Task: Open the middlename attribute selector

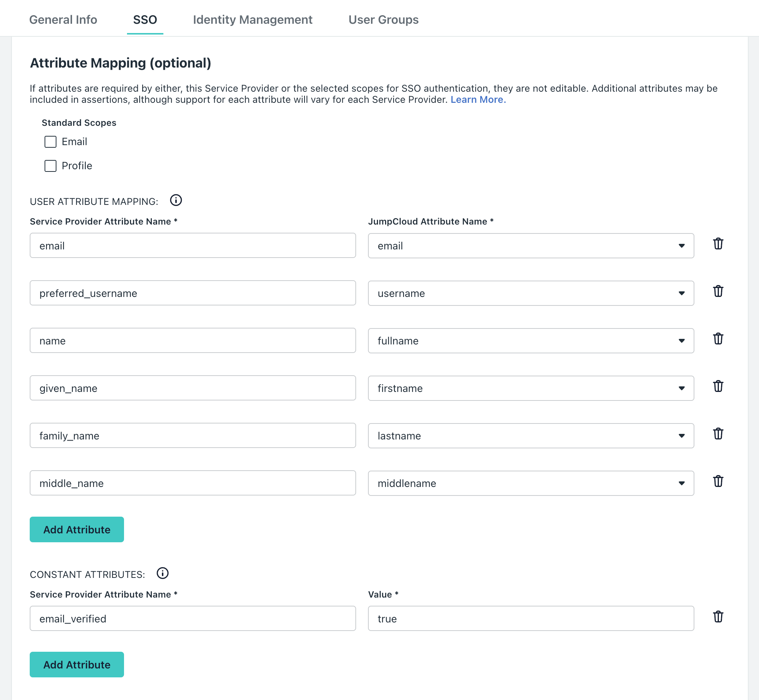Action: pyautogui.click(x=681, y=483)
